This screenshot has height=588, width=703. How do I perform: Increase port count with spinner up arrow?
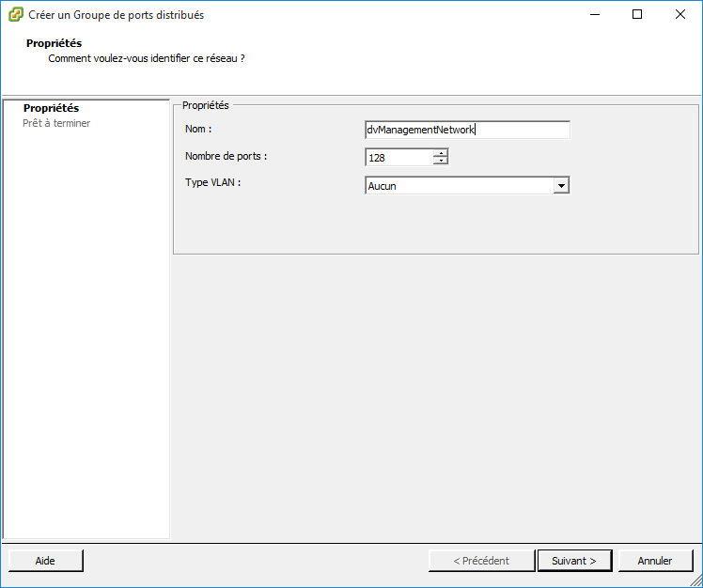440,153
